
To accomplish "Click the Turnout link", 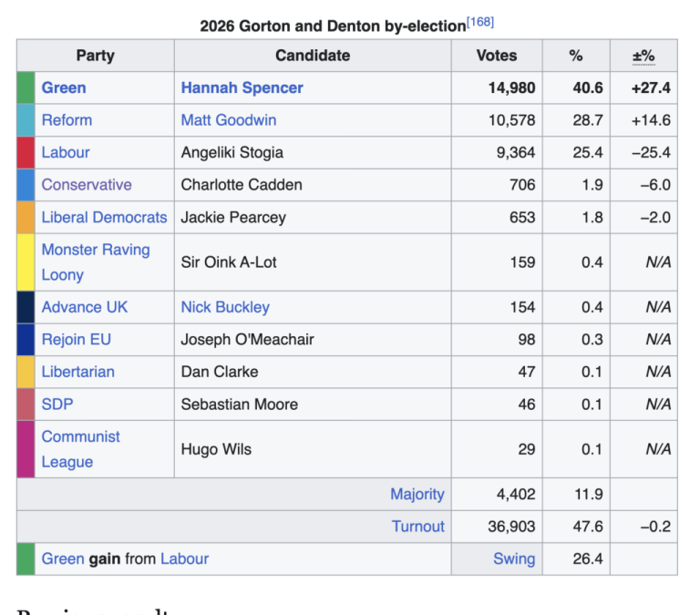I will point(417,527).
